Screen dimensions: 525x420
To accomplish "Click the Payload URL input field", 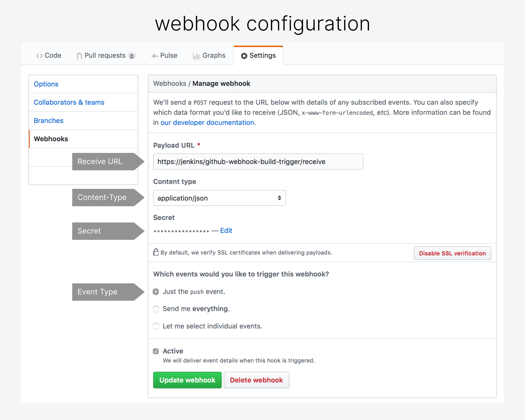I will click(x=258, y=162).
